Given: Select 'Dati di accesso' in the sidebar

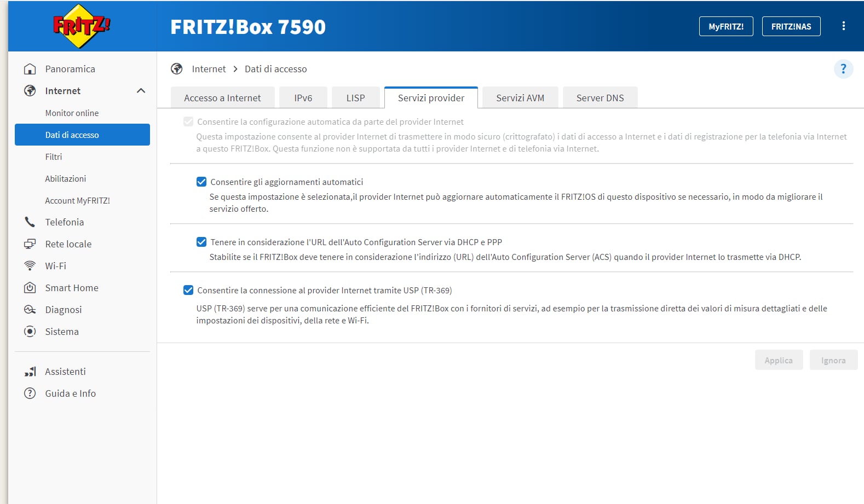Looking at the screenshot, I should click(x=82, y=135).
